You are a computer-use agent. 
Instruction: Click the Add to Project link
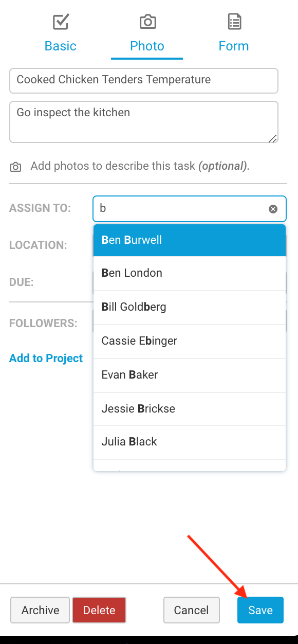[46, 358]
